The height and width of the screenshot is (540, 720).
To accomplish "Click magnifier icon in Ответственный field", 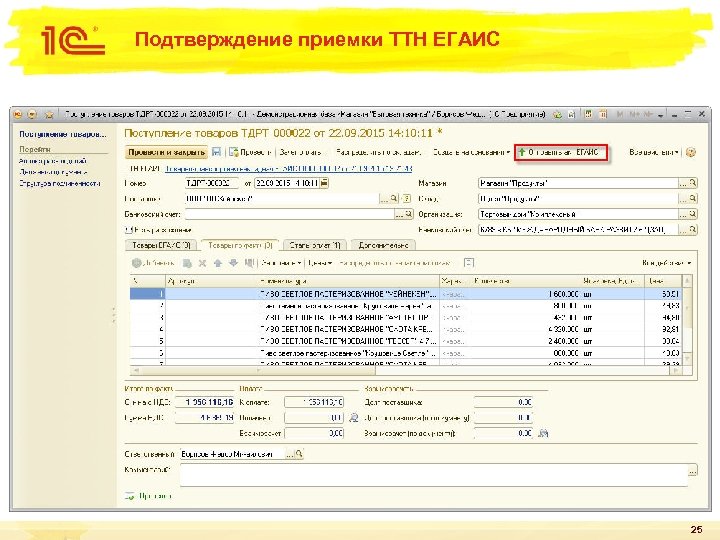I will [x=299, y=454].
